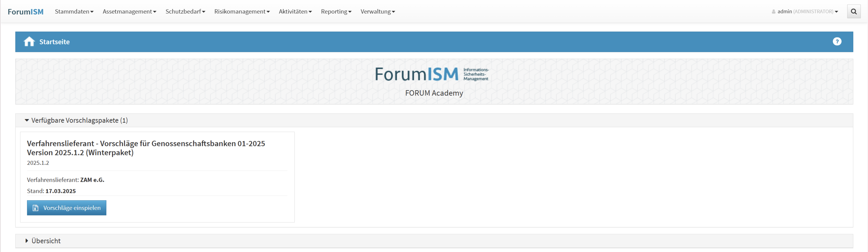The width and height of the screenshot is (868, 252).
Task: Click the Startseite heading text
Action: [x=55, y=42]
